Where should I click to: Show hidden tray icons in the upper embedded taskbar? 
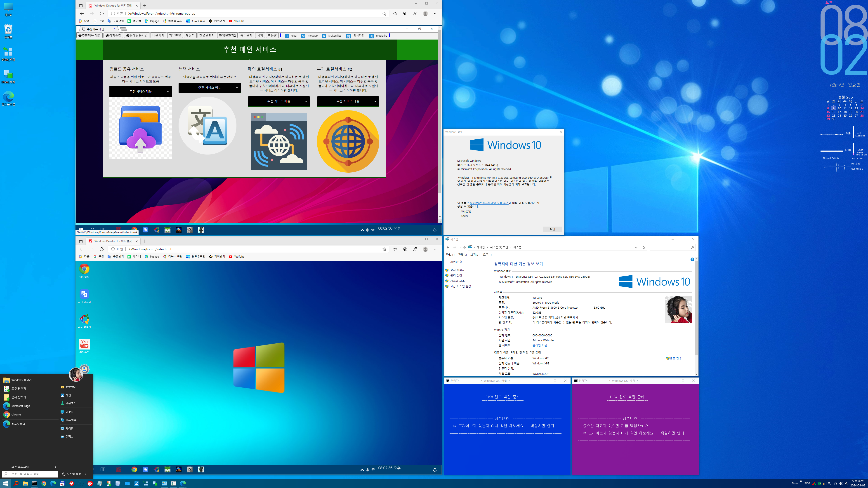[362, 230]
